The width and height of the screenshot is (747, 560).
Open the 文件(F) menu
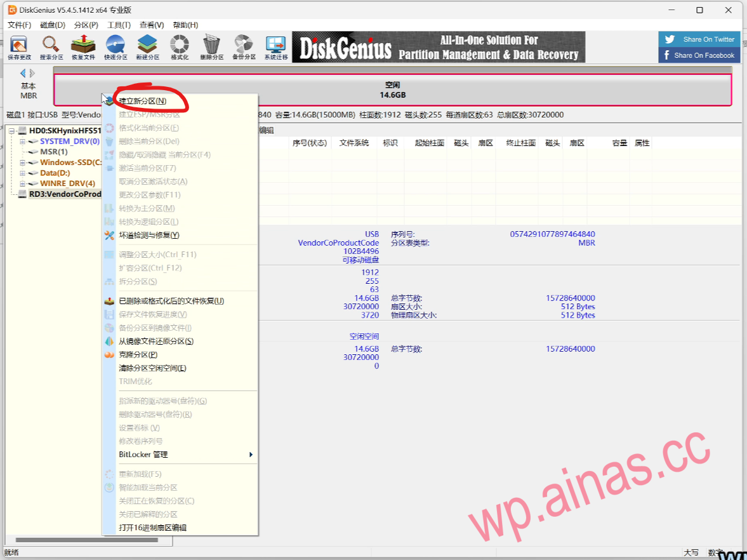20,25
